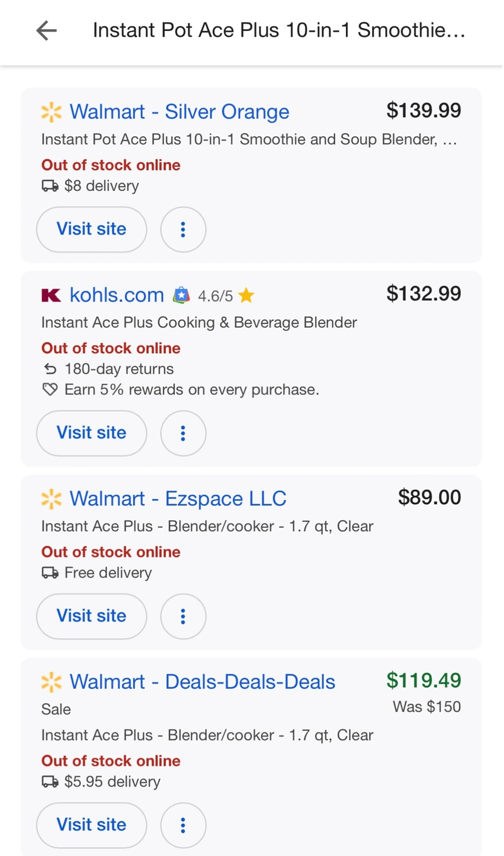Open the Walmart - Deals-Deals-Deals link
Screen dimensions: 504x856
pos(202,682)
